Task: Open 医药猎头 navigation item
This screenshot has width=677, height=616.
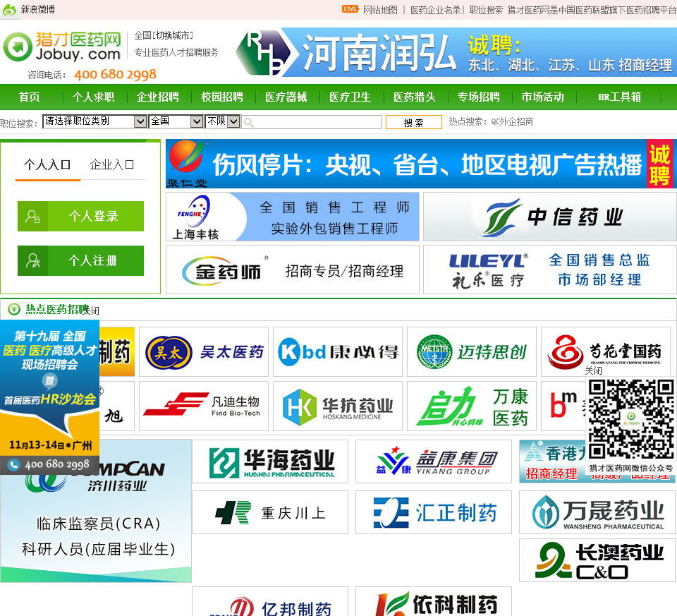Action: click(x=415, y=97)
